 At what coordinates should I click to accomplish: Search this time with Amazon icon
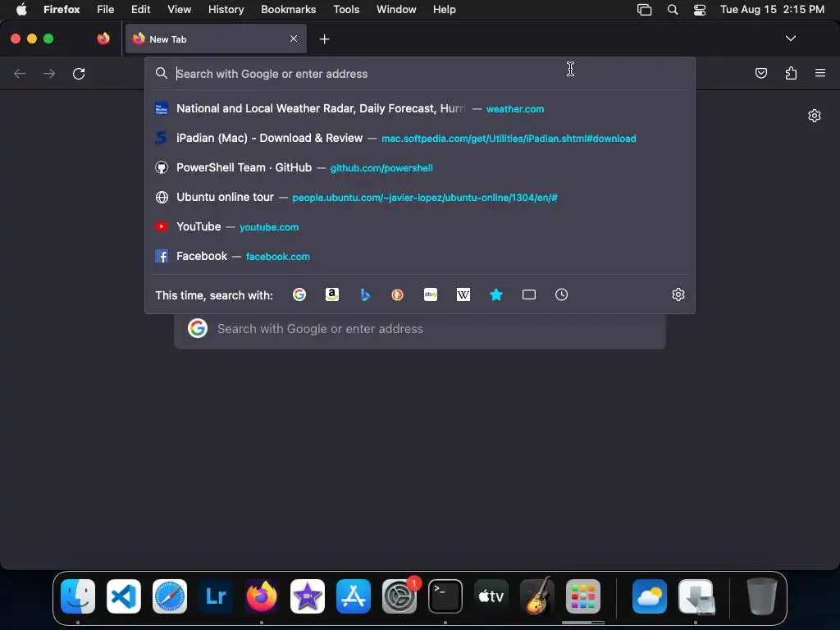332,294
